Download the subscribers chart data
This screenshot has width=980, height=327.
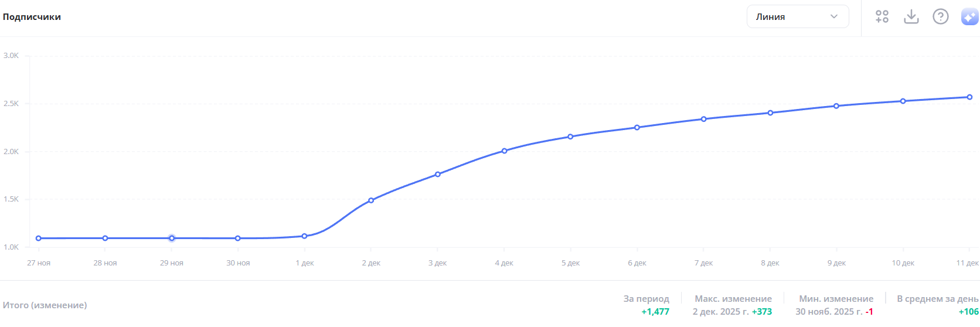coord(911,16)
